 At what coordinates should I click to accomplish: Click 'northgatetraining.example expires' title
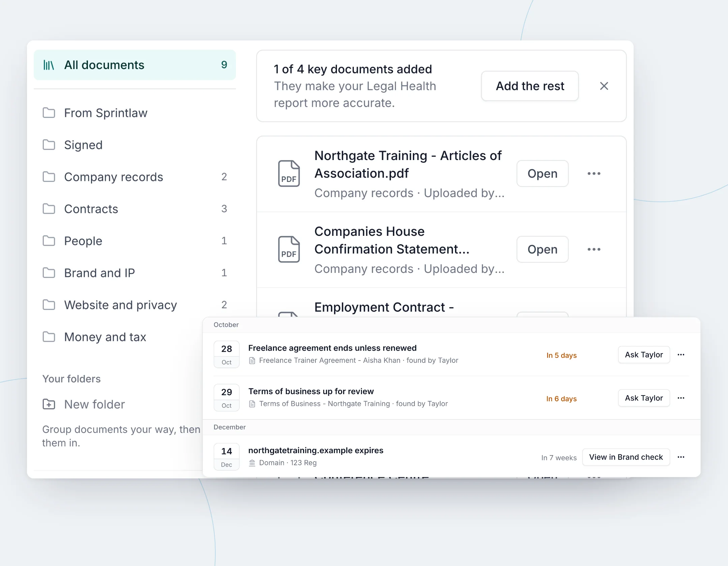pos(316,450)
